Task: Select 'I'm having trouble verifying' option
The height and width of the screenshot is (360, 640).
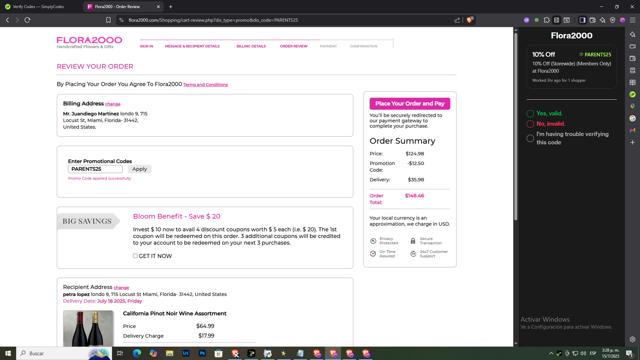Action: click(x=530, y=138)
